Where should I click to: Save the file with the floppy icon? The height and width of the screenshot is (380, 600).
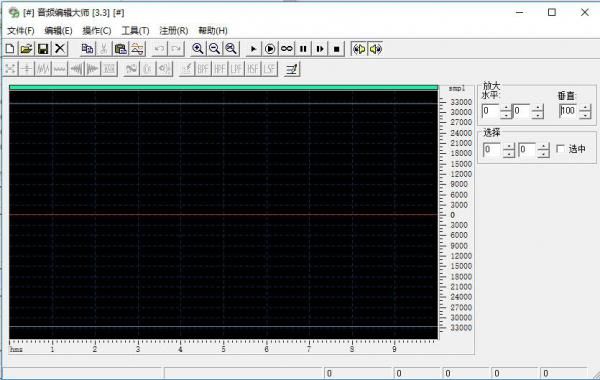point(43,49)
